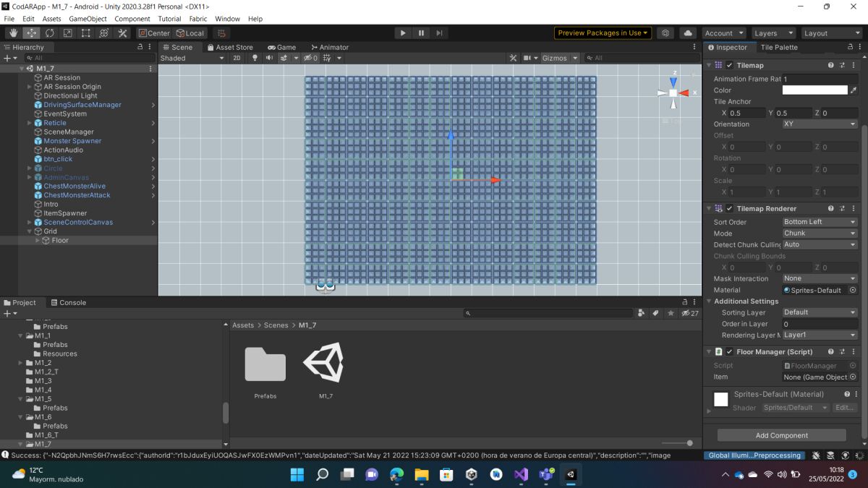
Task: Open the Orientation XY dropdown
Action: point(820,124)
